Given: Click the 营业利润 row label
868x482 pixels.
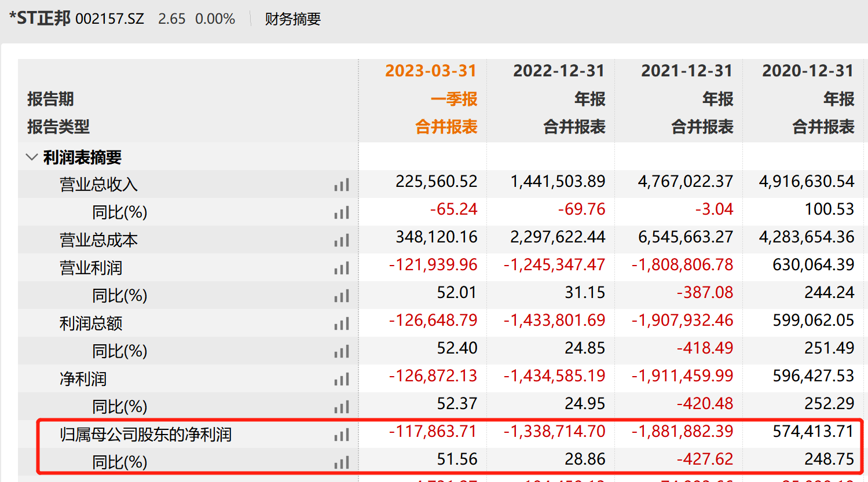Looking at the screenshot, I should click(x=91, y=268).
